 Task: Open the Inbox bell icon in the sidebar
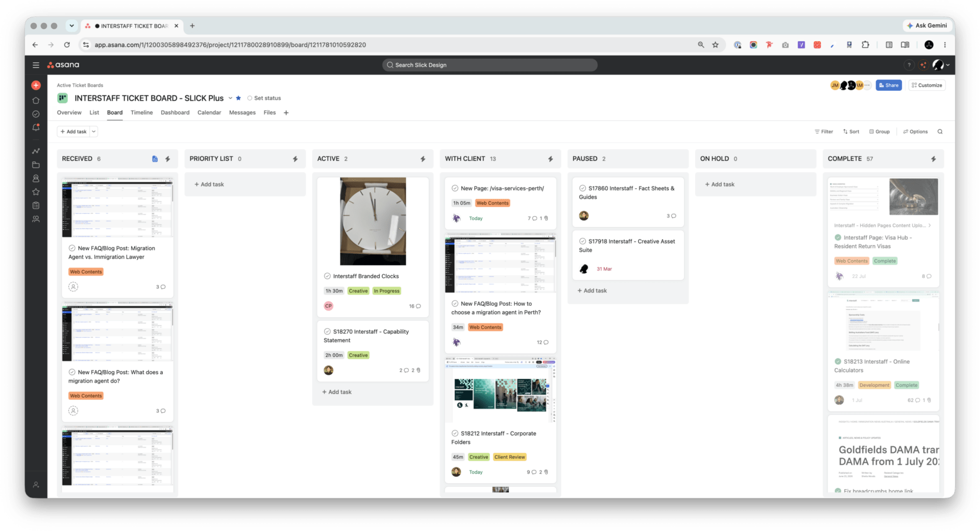pyautogui.click(x=36, y=128)
